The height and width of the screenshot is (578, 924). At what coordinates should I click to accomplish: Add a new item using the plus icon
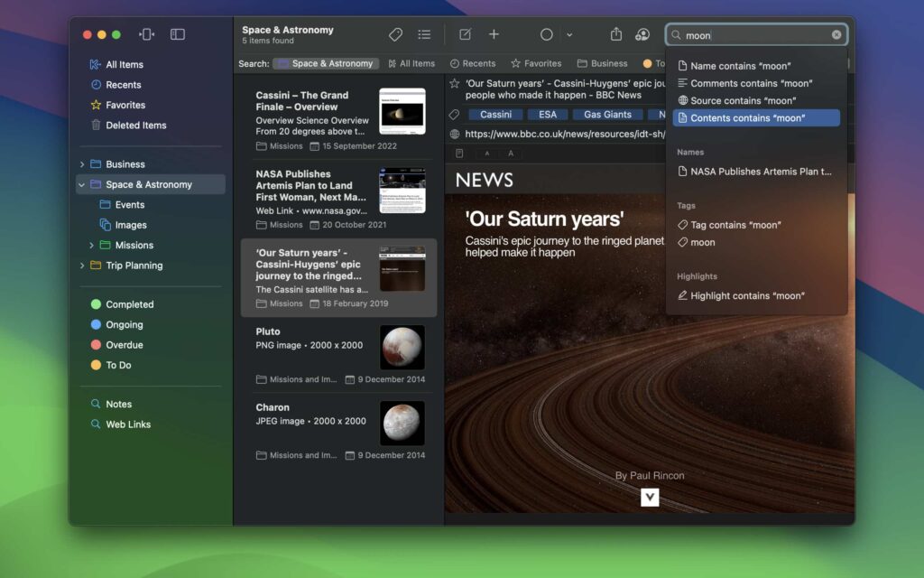(x=494, y=34)
